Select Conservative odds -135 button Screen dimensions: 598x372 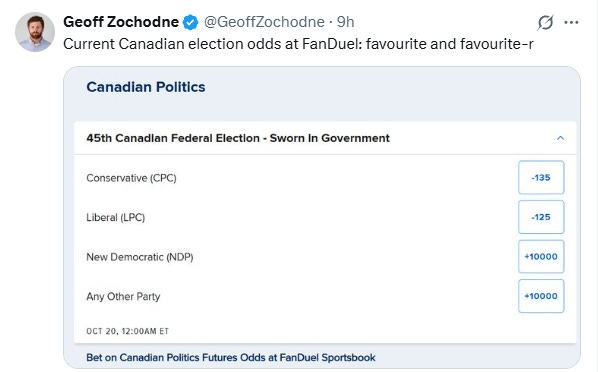tap(541, 177)
